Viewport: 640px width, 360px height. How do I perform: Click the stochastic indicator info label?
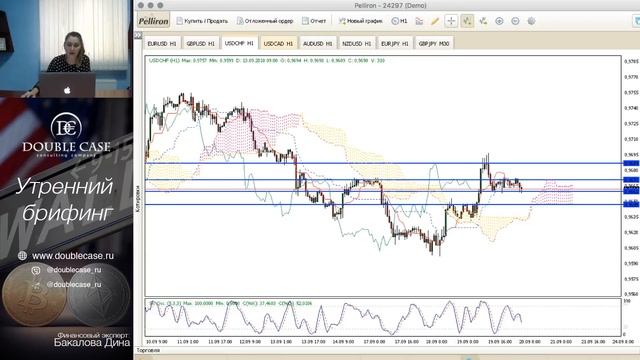coord(231,303)
